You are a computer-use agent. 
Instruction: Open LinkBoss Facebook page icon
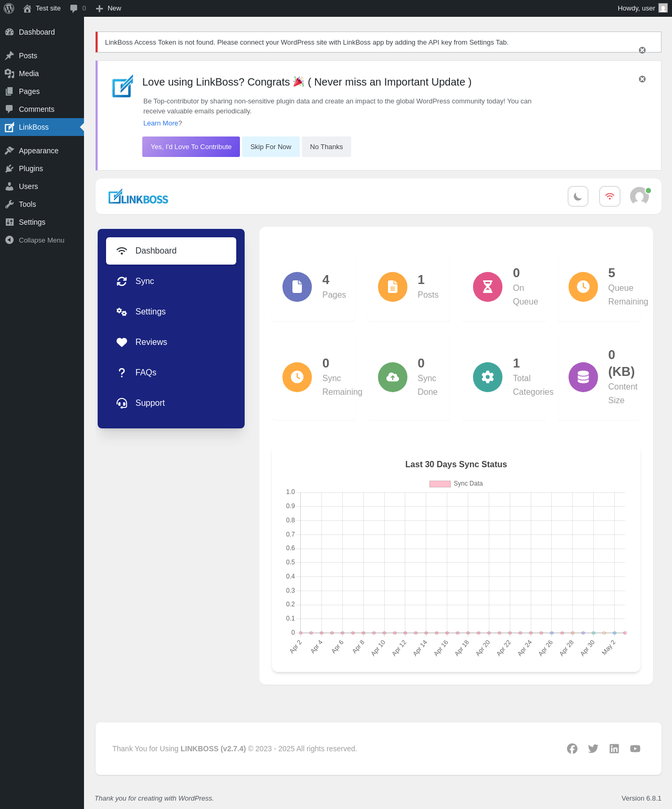tap(572, 749)
